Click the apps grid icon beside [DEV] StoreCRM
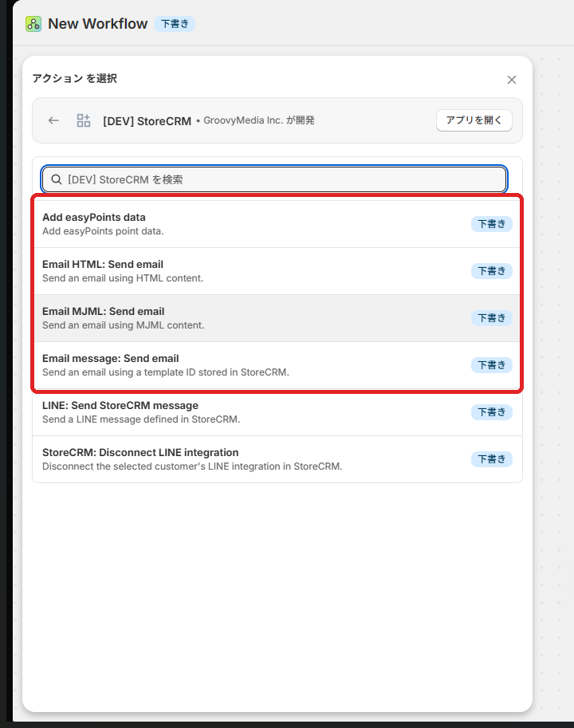The width and height of the screenshot is (574, 728). pyautogui.click(x=84, y=120)
